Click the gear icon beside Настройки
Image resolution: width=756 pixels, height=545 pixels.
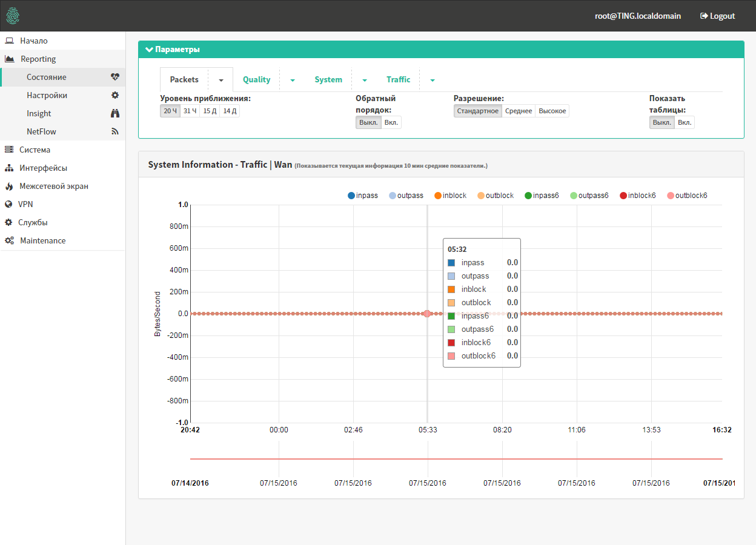pyautogui.click(x=115, y=95)
